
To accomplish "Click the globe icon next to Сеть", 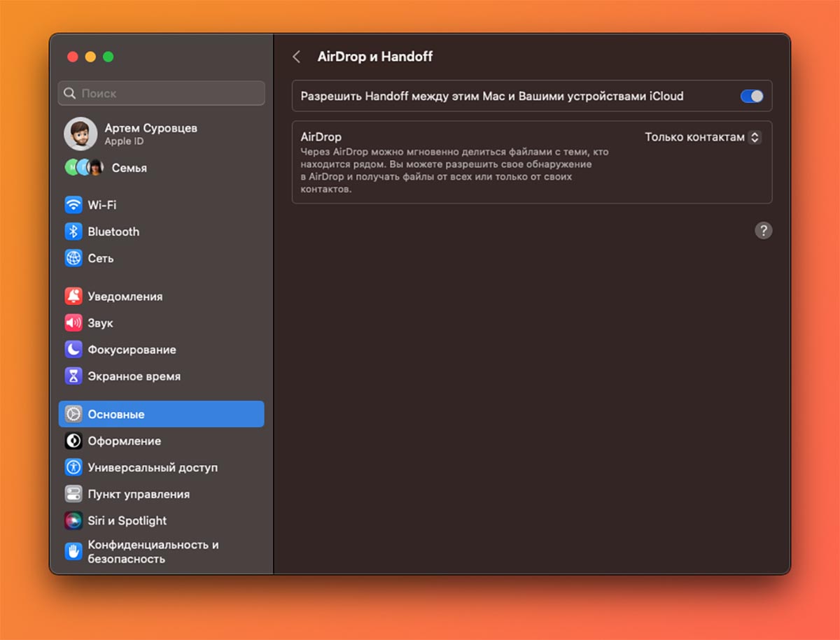I will [x=73, y=258].
